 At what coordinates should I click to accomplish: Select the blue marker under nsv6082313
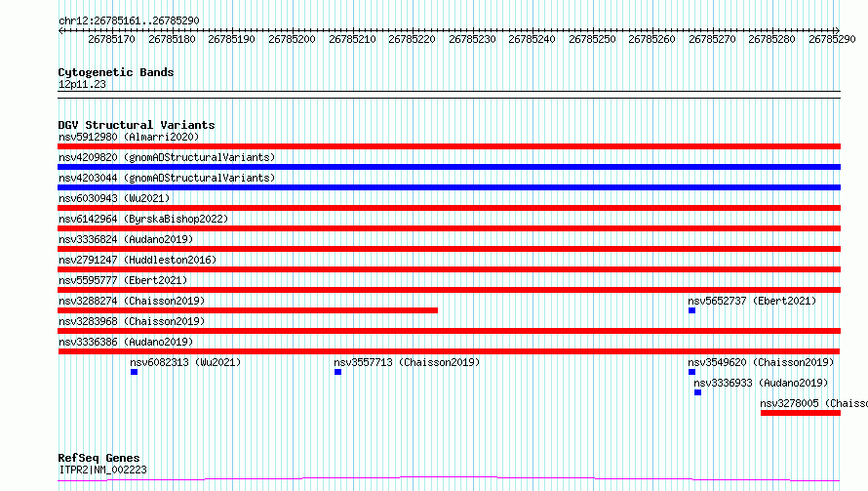[x=134, y=372]
